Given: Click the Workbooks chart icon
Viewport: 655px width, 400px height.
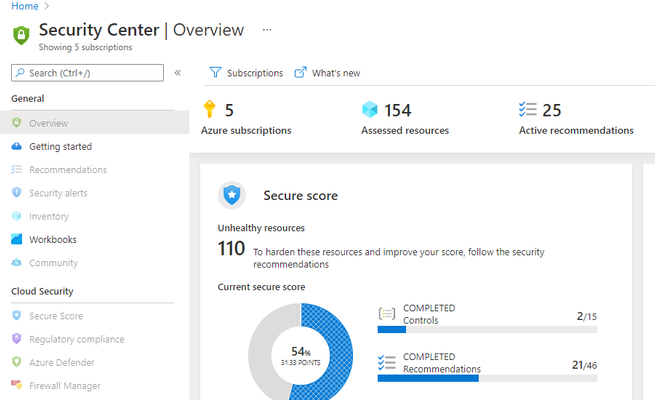Looking at the screenshot, I should (16, 239).
